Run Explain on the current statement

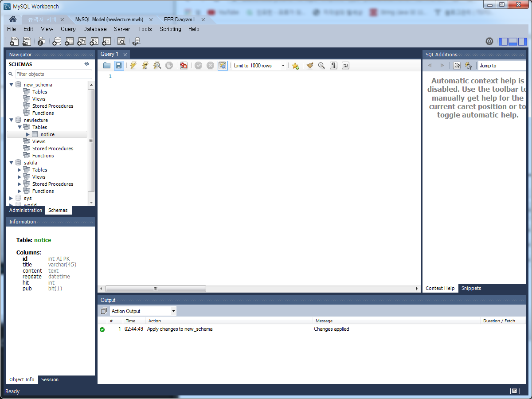tap(157, 66)
